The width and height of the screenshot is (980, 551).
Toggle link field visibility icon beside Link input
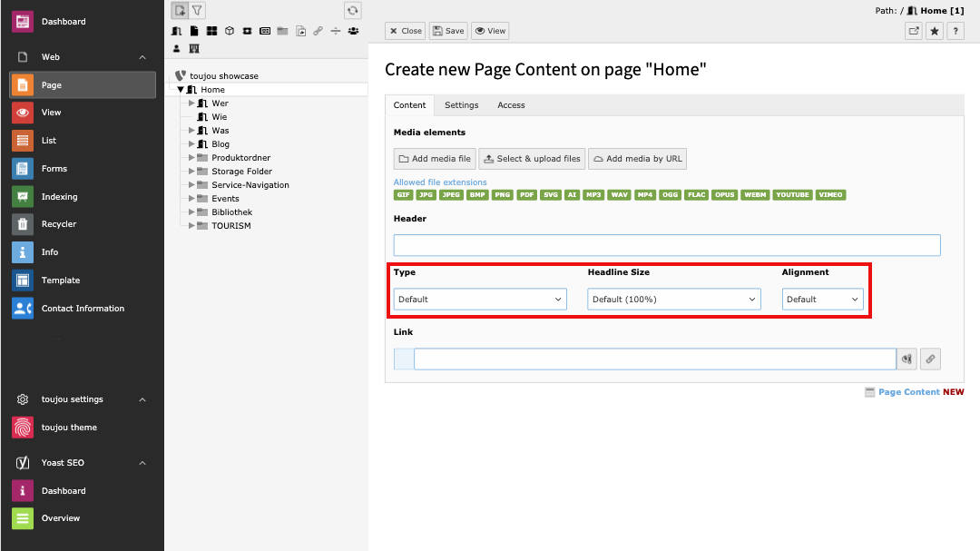point(906,359)
